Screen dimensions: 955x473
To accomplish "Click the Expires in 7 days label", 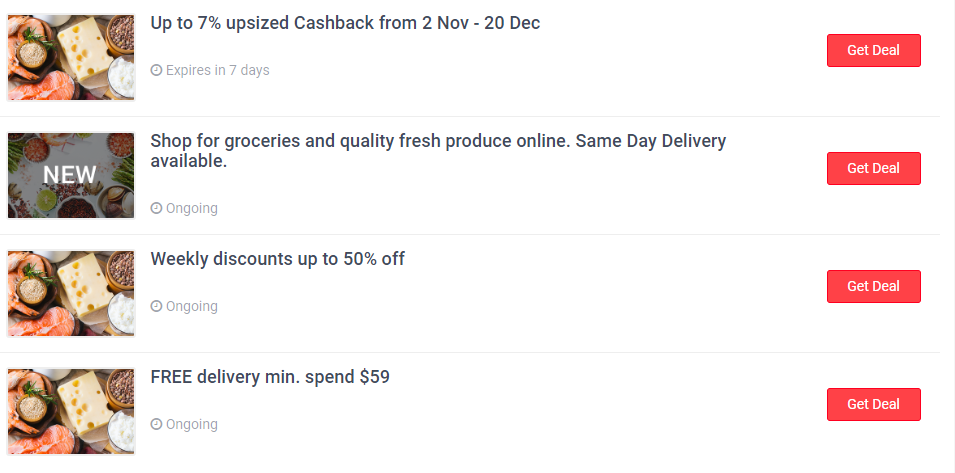I will tap(217, 70).
